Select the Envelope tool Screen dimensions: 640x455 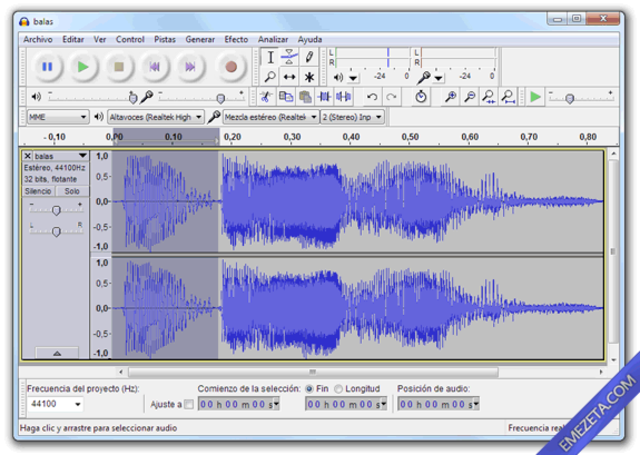(289, 57)
